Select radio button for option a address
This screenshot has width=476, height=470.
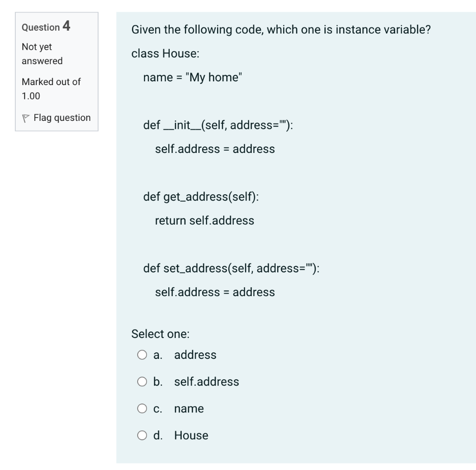click(142, 355)
